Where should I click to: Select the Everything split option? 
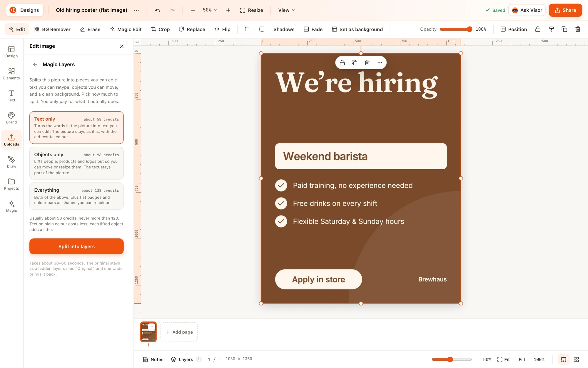[76, 196]
